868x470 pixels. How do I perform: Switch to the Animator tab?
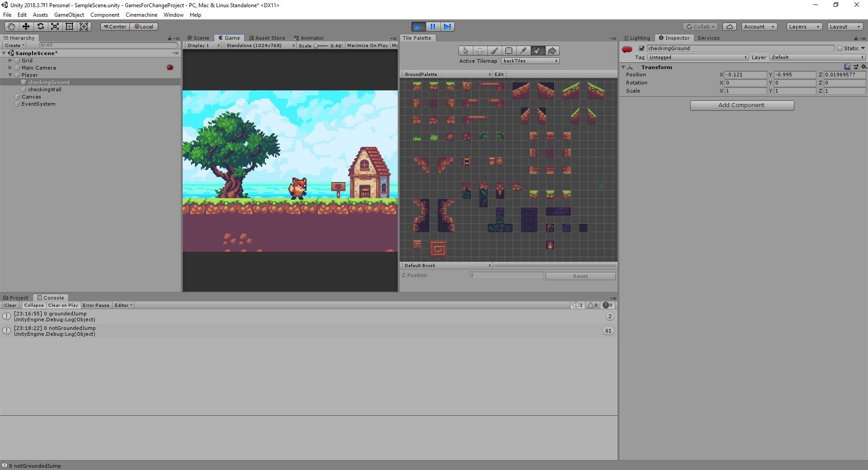tap(309, 38)
